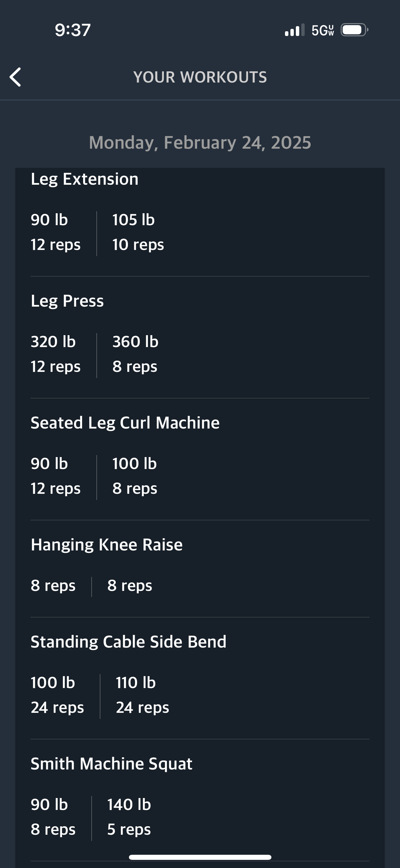Tap the battery icon in status bar
400x868 pixels.
(355, 30)
